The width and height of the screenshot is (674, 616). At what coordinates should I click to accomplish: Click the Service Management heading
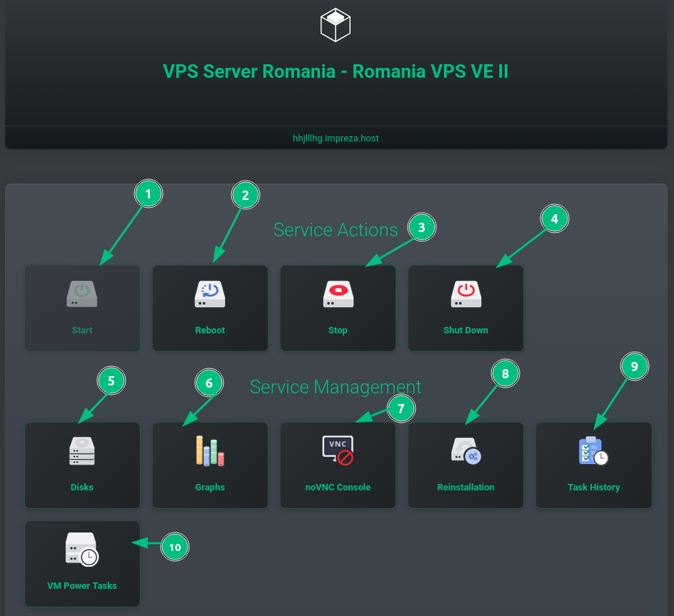pyautogui.click(x=336, y=386)
